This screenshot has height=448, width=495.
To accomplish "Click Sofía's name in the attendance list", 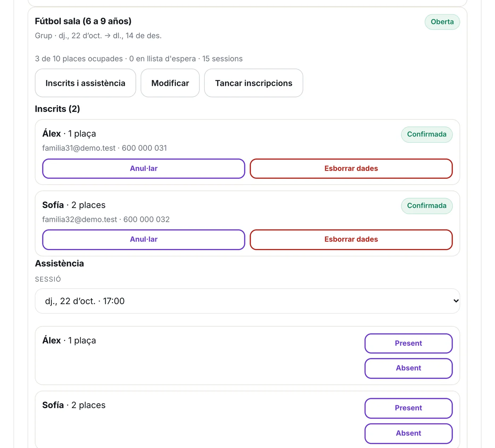I will coord(53,405).
